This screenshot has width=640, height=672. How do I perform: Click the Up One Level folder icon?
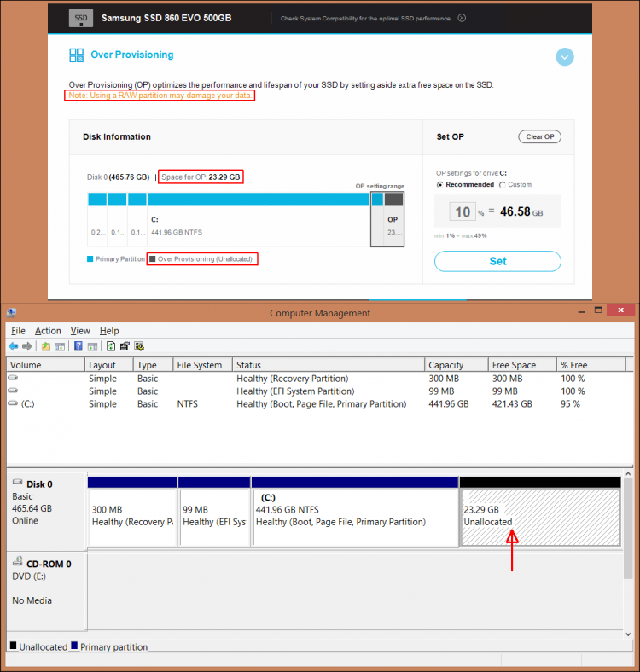tap(46, 346)
